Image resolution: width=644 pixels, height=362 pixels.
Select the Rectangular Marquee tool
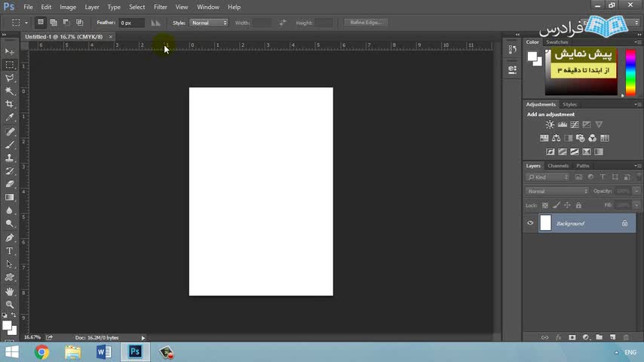click(10, 65)
